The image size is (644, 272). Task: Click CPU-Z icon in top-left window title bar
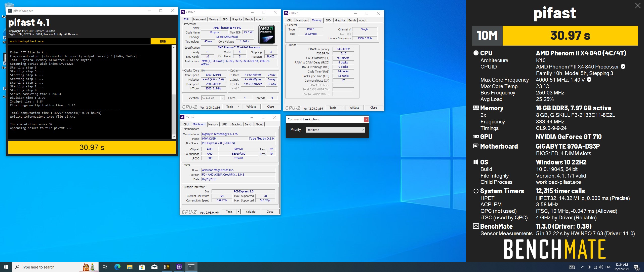(x=183, y=12)
